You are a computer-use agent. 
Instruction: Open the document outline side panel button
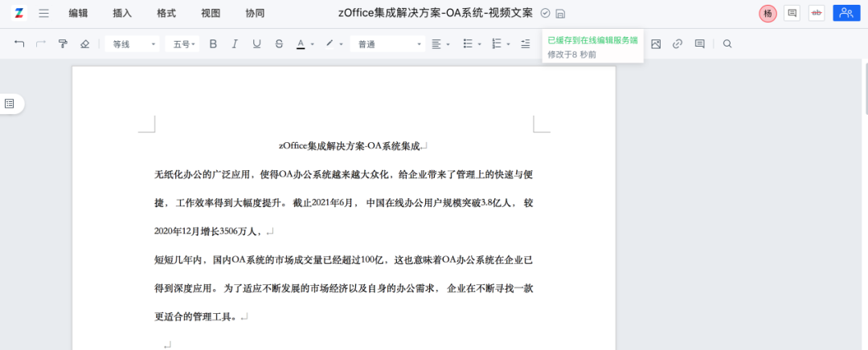tap(10, 104)
